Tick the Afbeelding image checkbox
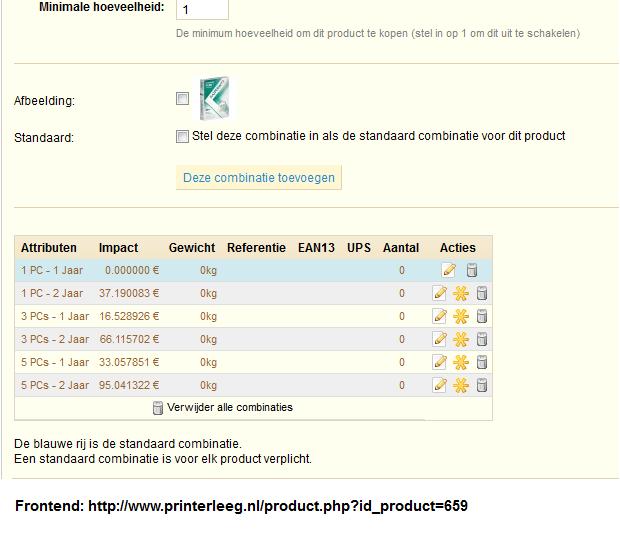This screenshot has width=620, height=559. (x=182, y=98)
